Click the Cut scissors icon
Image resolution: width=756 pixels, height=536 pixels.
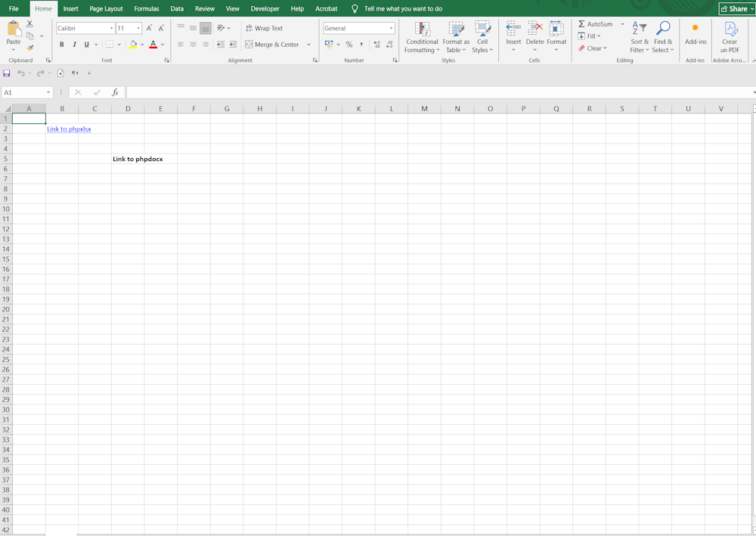30,24
